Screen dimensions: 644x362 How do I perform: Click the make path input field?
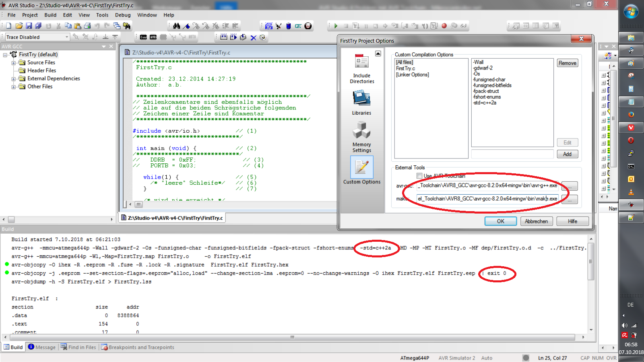pos(487,199)
